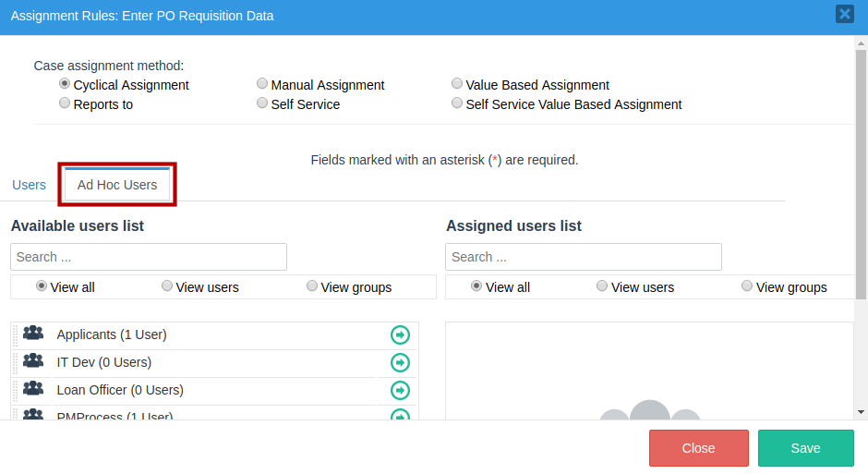Choose Self Service Value Based Assignment
This screenshot has height=474, width=868.
coord(457,103)
